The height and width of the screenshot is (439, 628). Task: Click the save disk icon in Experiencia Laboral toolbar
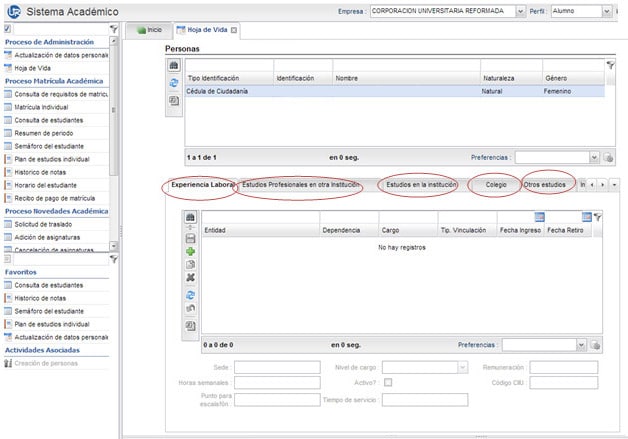(x=190, y=238)
